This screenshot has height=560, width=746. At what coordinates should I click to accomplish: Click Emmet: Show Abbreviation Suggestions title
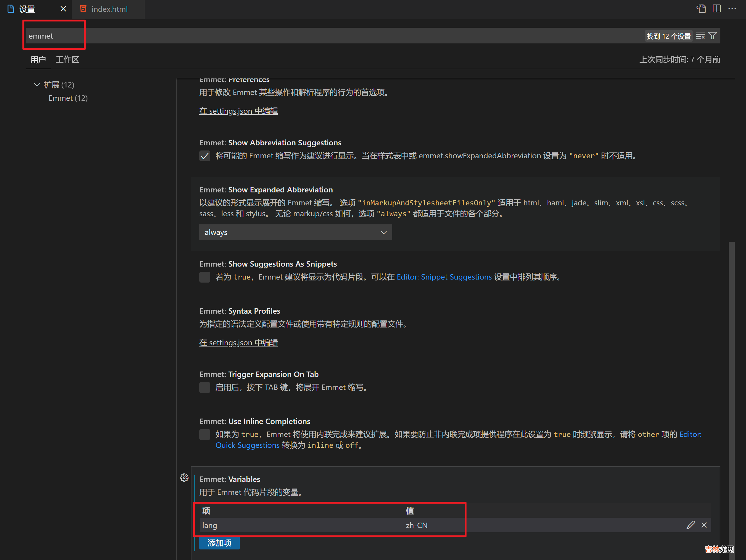pos(270,143)
